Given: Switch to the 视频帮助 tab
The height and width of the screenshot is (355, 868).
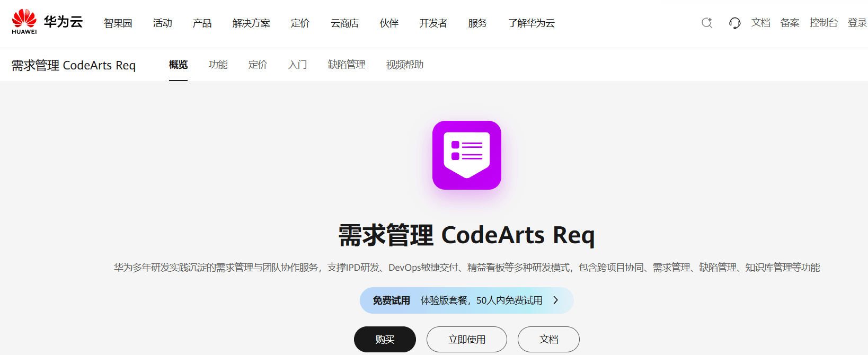Looking at the screenshot, I should 405,65.
